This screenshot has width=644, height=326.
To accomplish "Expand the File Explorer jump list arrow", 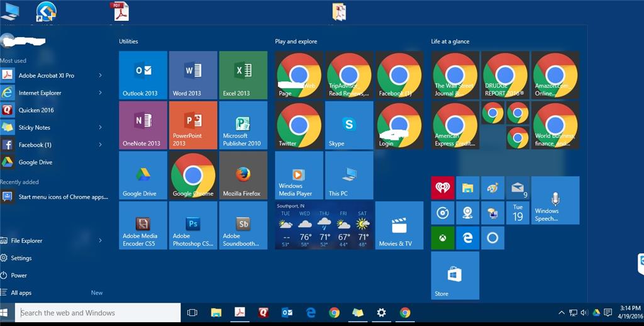I will click(x=100, y=240).
